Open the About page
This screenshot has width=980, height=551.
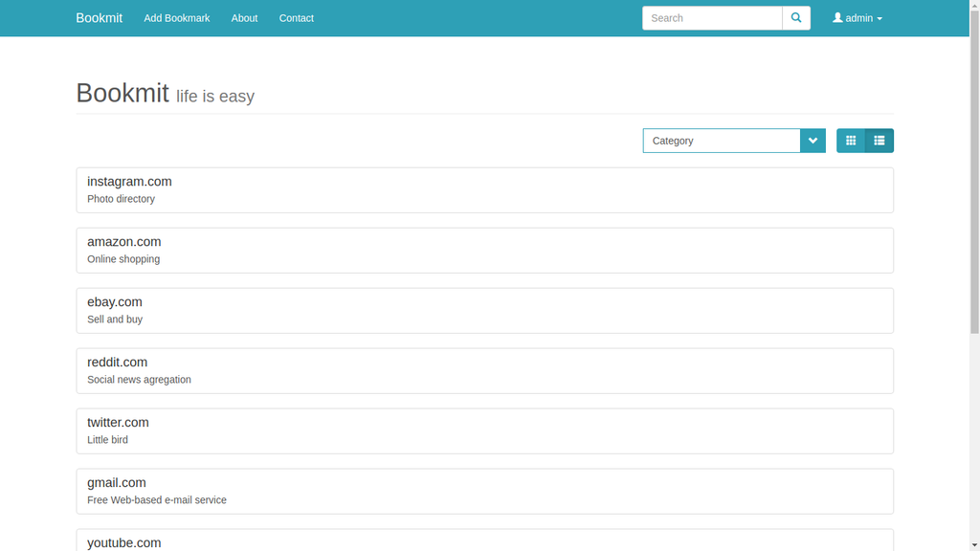coord(244,18)
